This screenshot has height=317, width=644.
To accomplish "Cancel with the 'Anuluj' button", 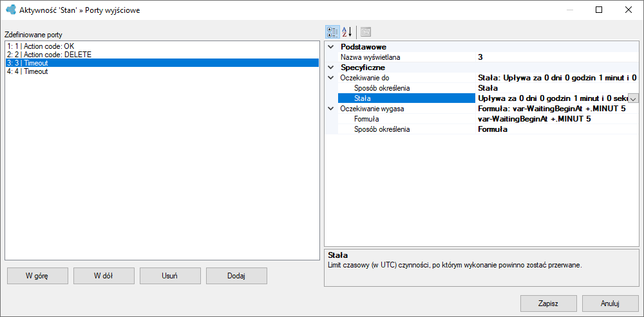I will [x=609, y=304].
